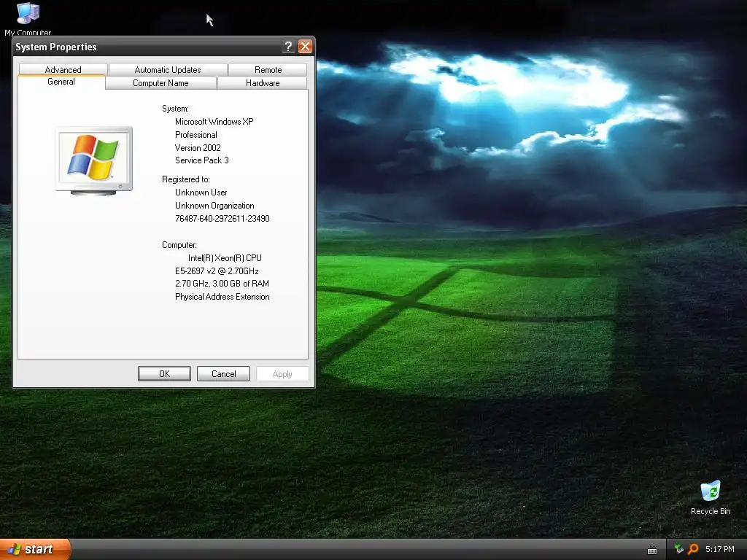Switch to the Automatic Updates tab
Image resolution: width=747 pixels, height=560 pixels.
[x=168, y=69]
